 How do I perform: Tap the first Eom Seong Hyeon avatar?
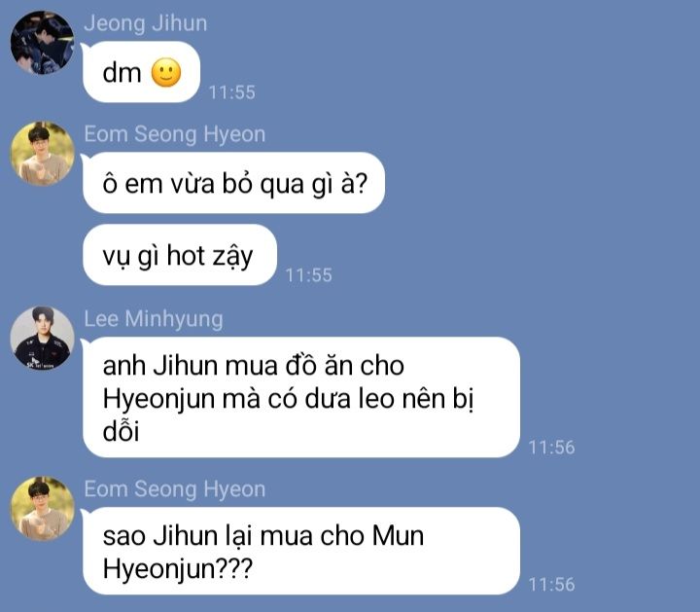[x=43, y=153]
